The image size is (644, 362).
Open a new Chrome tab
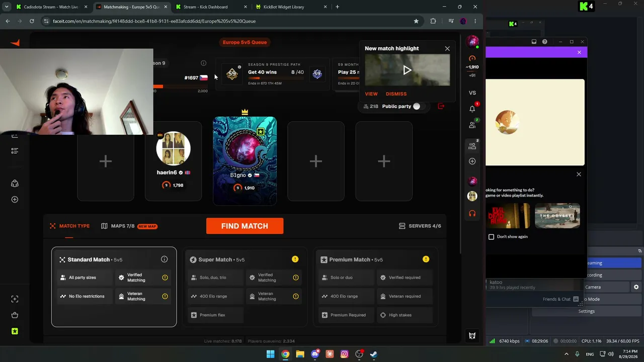coord(337,7)
